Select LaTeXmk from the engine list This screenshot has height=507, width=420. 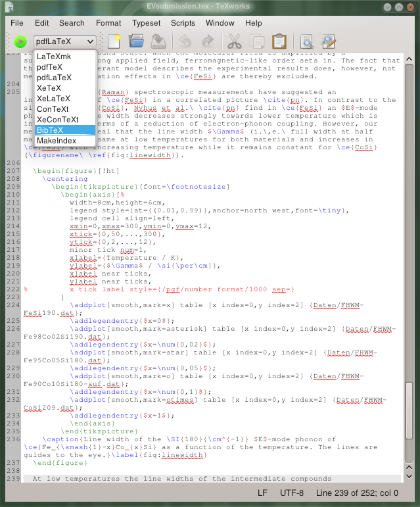coord(65,57)
